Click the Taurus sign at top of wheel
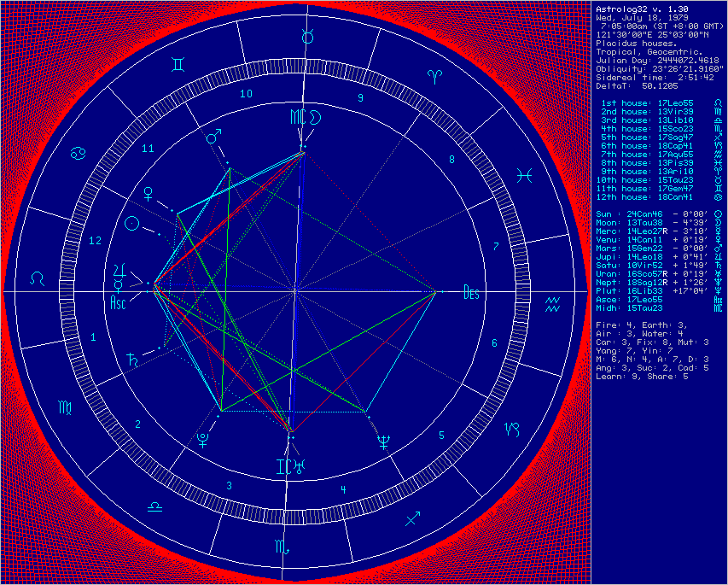 308,37
